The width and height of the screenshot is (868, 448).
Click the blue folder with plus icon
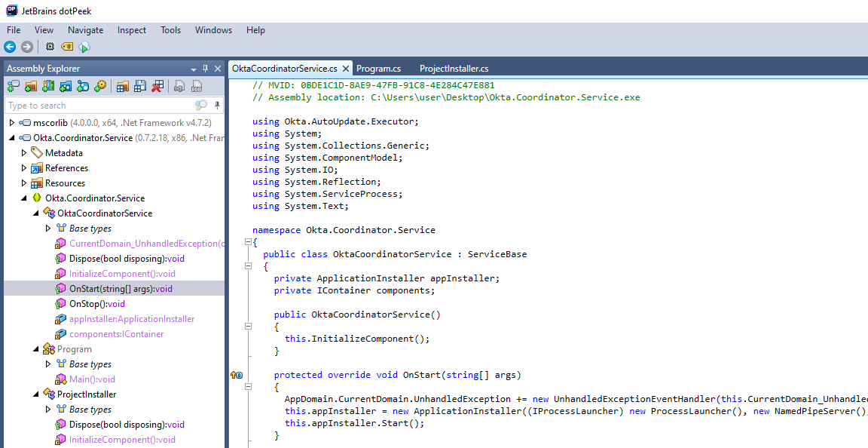[x=66, y=86]
